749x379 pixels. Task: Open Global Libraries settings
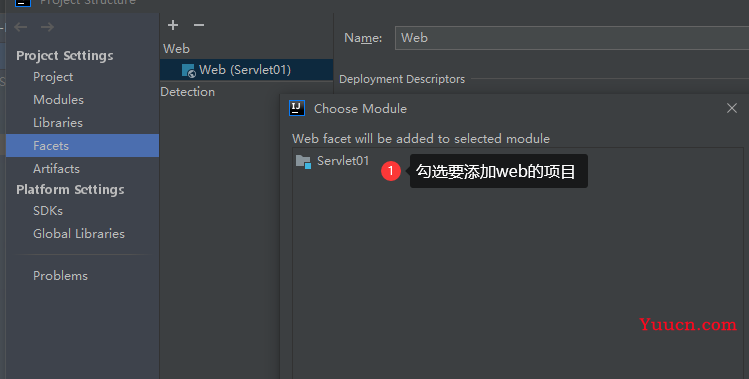pyautogui.click(x=79, y=234)
